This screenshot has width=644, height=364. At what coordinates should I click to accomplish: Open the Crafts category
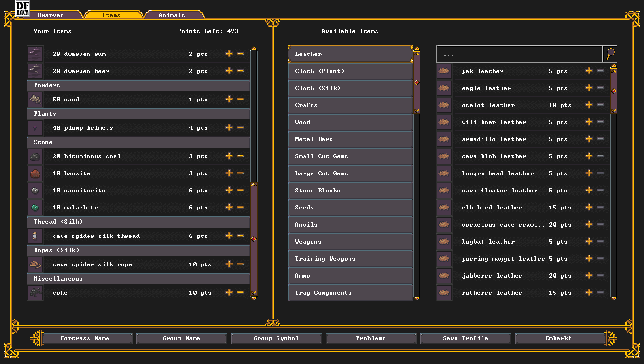click(350, 105)
